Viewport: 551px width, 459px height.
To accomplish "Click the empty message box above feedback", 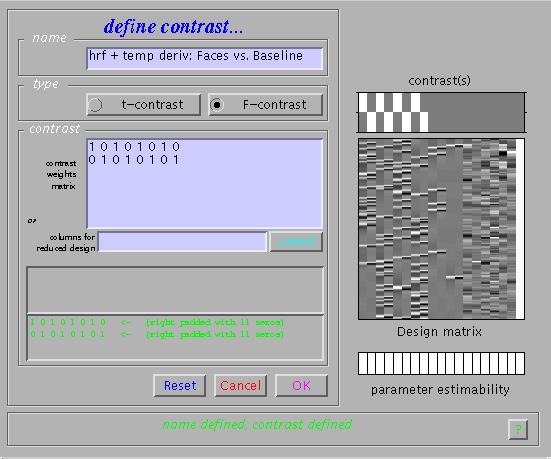I will [175, 290].
